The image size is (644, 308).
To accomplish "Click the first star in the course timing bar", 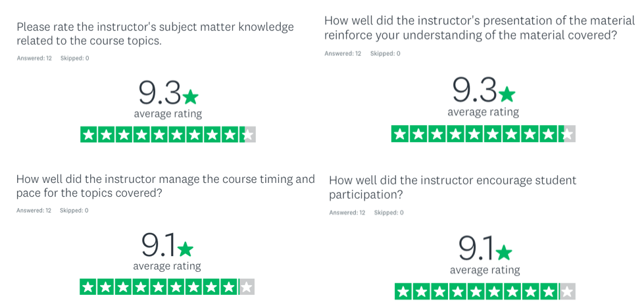I will click(x=87, y=287).
